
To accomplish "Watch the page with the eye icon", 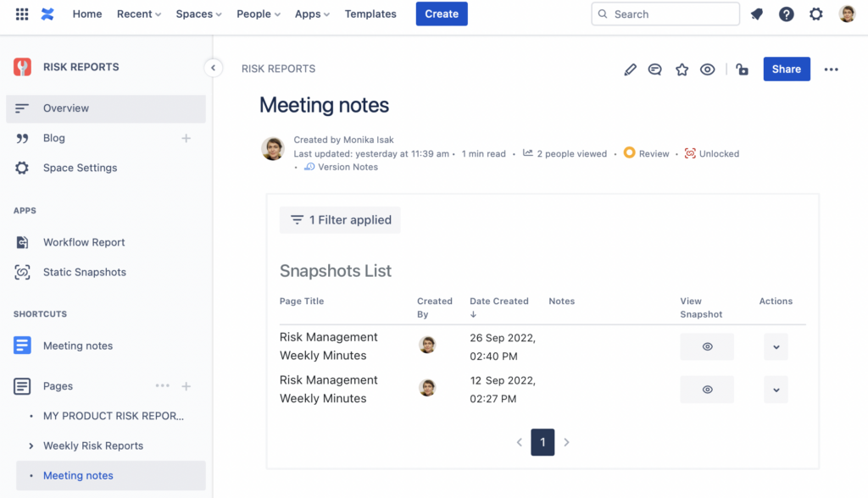I will tap(707, 69).
